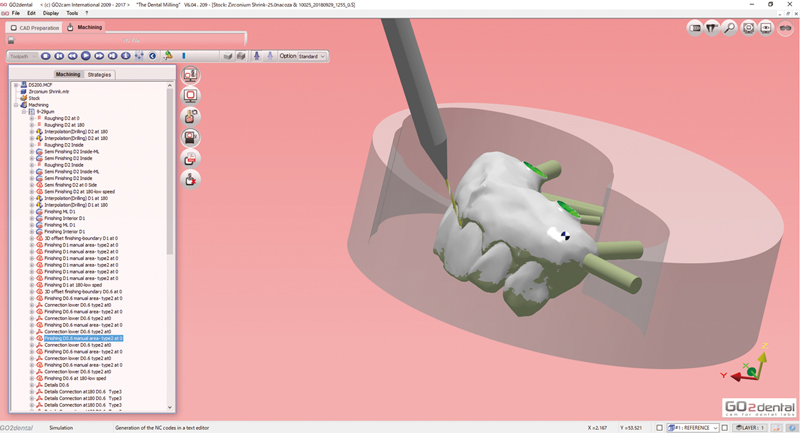Click the tree scrollbar down arrow
Viewport: 800px width, 433px height.
click(x=170, y=407)
